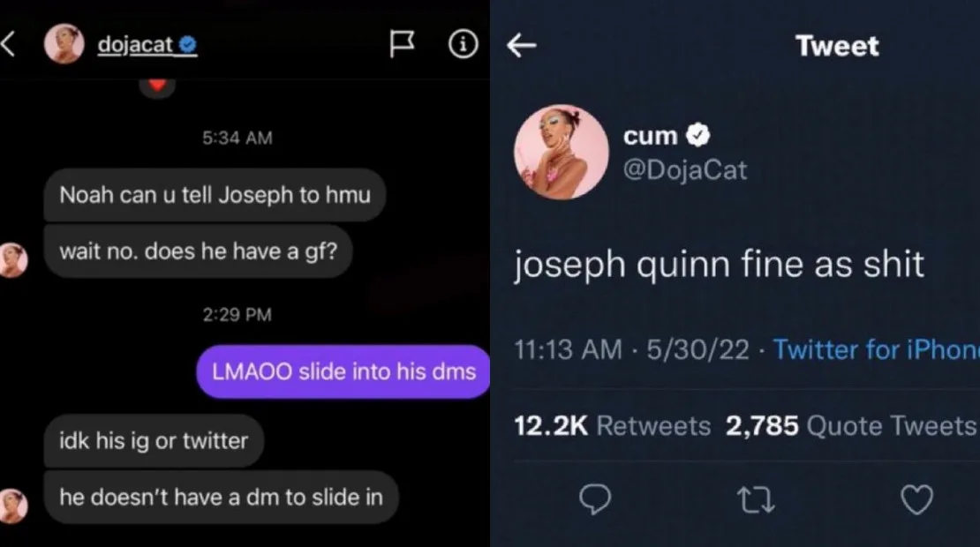The width and height of the screenshot is (980, 547).
Task: Reply to the tweet with comment icon
Action: (595, 500)
